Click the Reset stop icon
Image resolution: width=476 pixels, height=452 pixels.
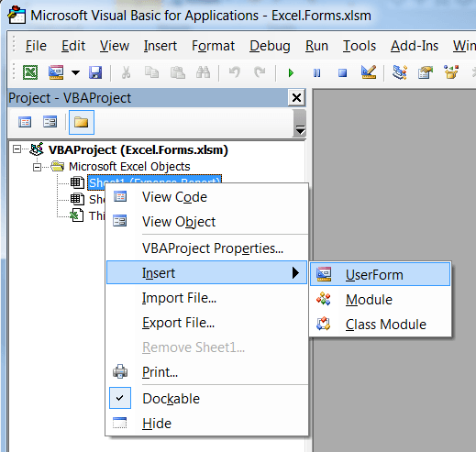pos(343,73)
